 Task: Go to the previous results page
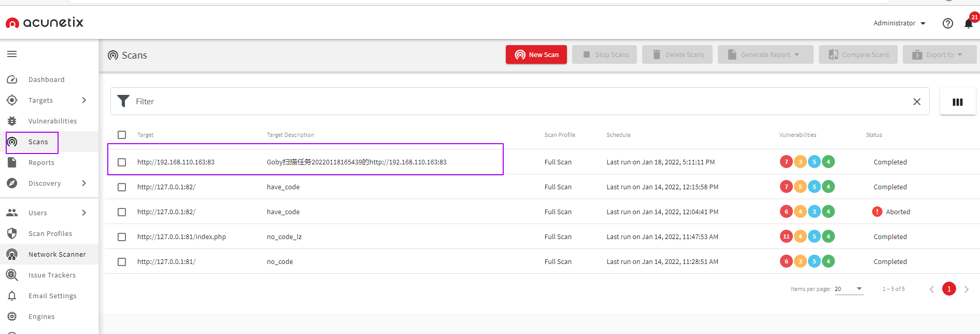coord(932,289)
